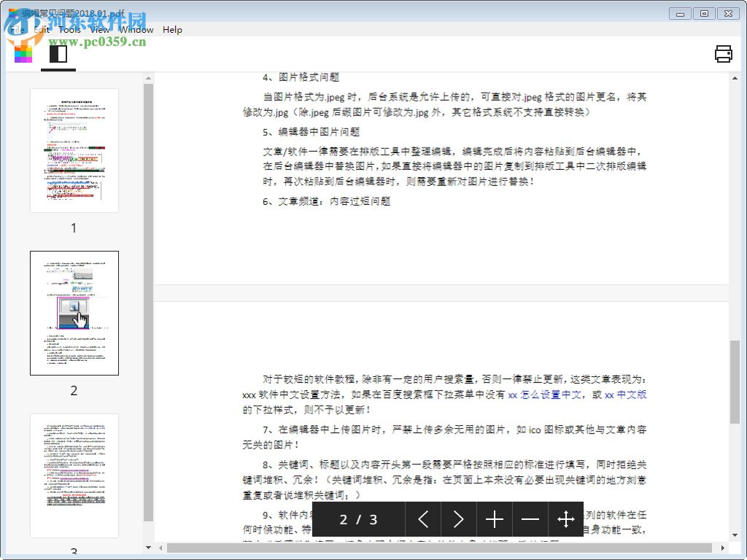Click the Print icon at top right
Image resolution: width=747 pixels, height=560 pixels.
[723, 54]
